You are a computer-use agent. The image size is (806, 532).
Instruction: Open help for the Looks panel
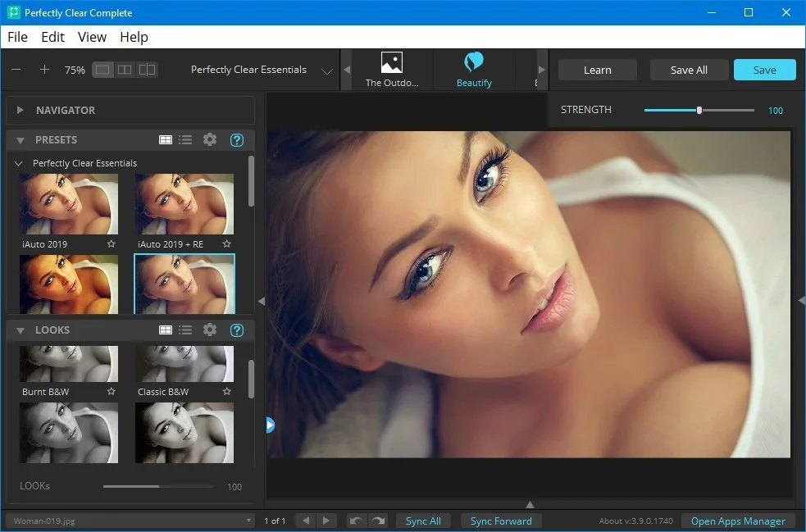pos(237,330)
